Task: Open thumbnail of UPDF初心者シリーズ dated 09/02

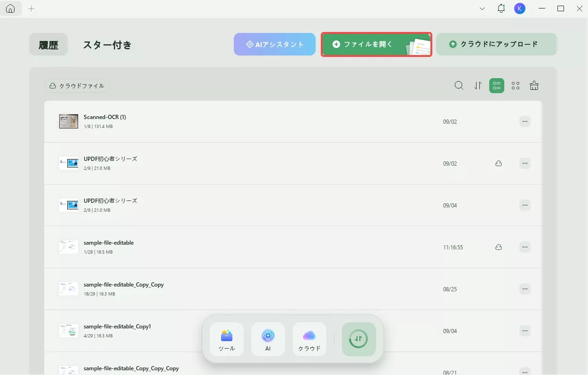Action: (x=69, y=163)
